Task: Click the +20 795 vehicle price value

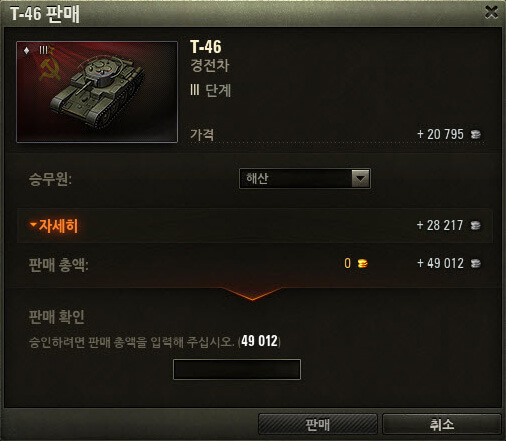Action: [x=440, y=134]
